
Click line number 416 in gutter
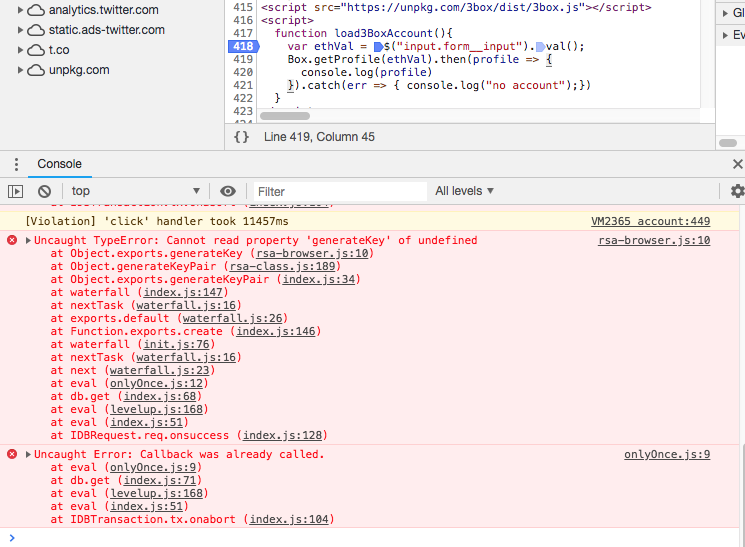click(243, 20)
